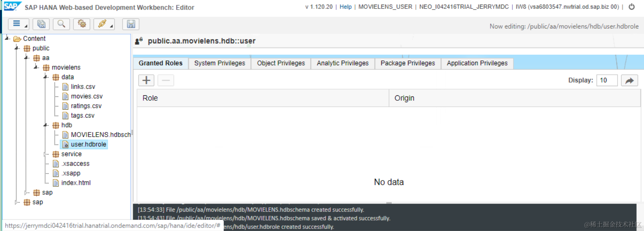Sort by the Origin column header
The height and width of the screenshot is (231, 644).
point(515,98)
